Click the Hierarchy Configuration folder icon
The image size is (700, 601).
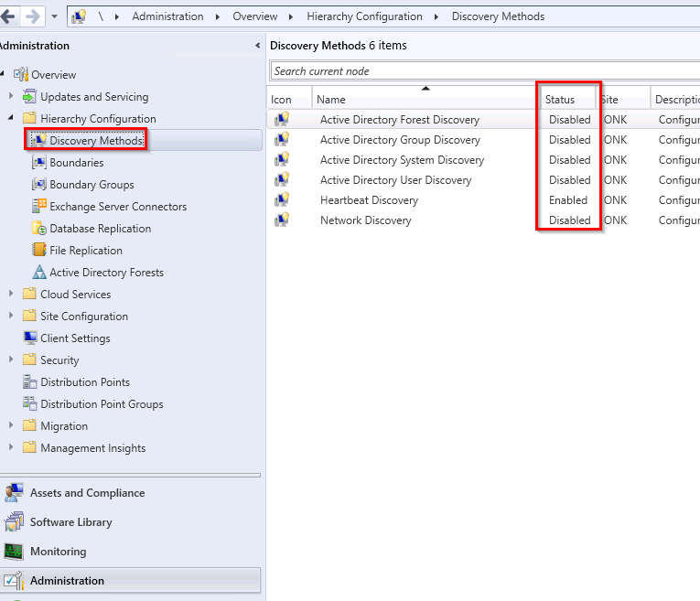tap(29, 118)
